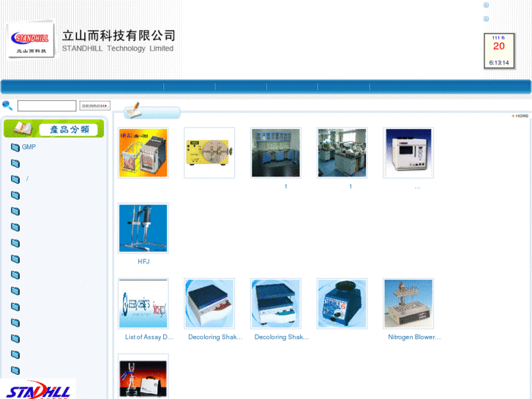
Task: Open the laboratory room interior thumbnail
Action: [x=342, y=153]
